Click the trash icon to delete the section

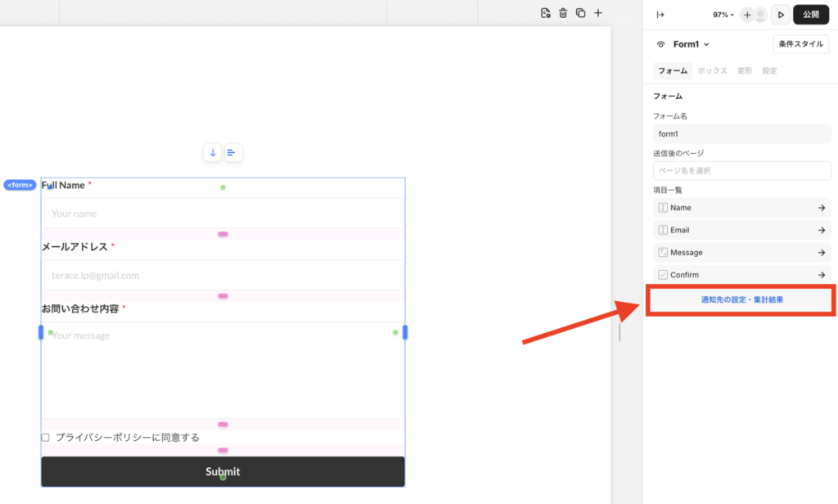[x=563, y=13]
